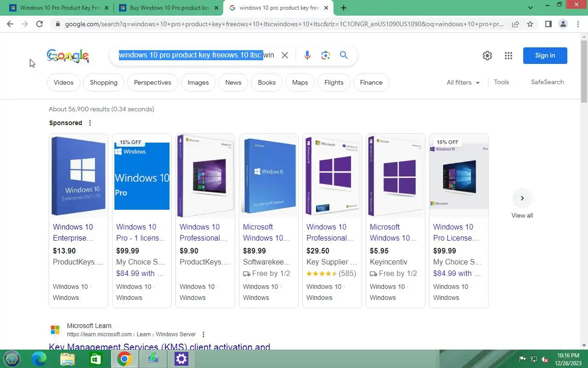Image resolution: width=588 pixels, height=368 pixels.
Task: Filter results by Finance
Action: pyautogui.click(x=371, y=82)
